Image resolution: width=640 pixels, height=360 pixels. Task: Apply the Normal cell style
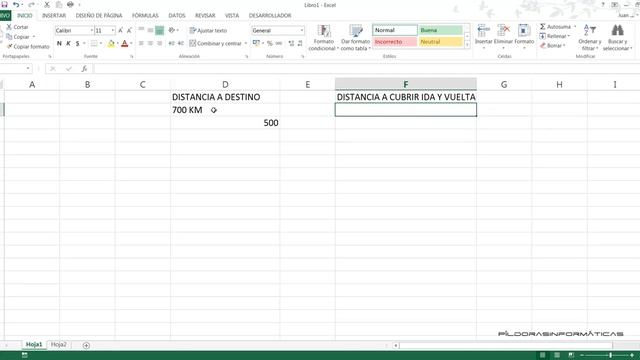[395, 30]
